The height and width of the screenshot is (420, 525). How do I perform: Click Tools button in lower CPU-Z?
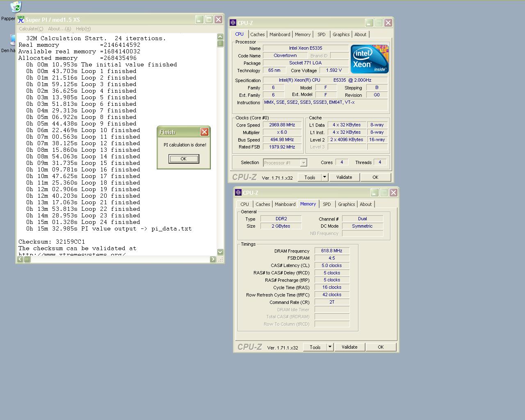point(315,347)
